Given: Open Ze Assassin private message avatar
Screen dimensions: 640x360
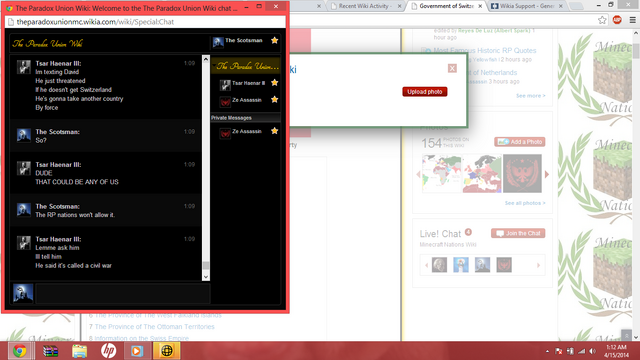Looking at the screenshot, I should coord(225,133).
